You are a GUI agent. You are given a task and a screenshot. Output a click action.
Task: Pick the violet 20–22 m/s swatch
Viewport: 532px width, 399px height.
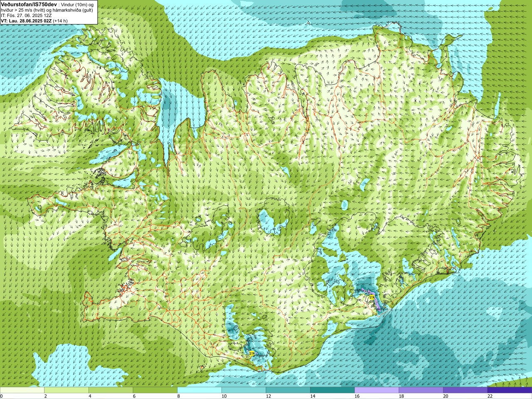click(x=465, y=390)
